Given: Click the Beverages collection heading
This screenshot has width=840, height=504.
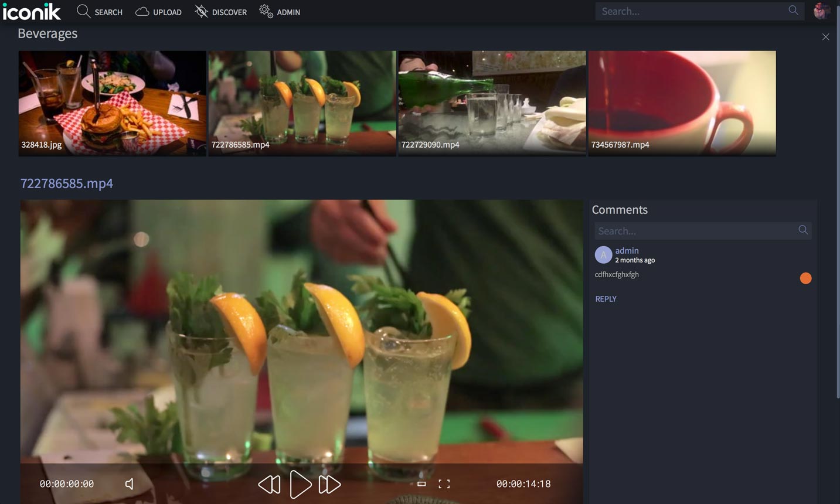Looking at the screenshot, I should point(47,34).
